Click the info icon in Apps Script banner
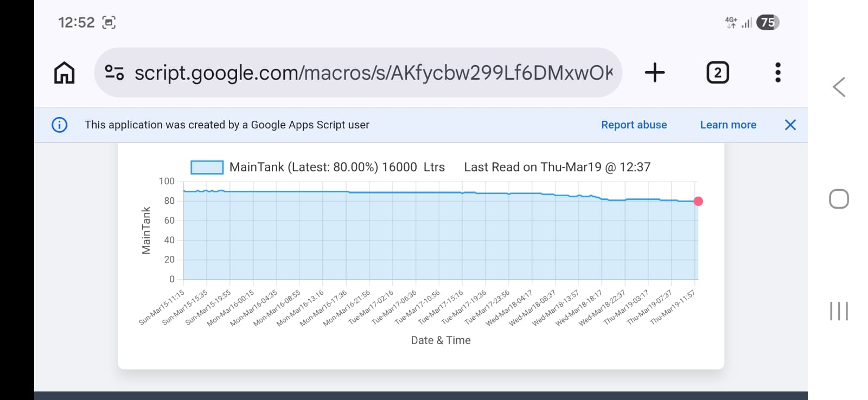The width and height of the screenshot is (868, 400). point(60,125)
